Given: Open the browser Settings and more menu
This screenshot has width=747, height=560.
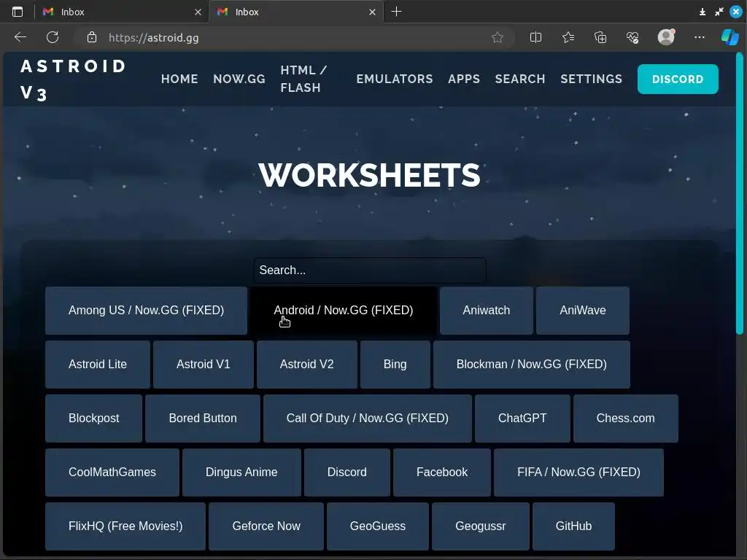Looking at the screenshot, I should click(x=700, y=37).
